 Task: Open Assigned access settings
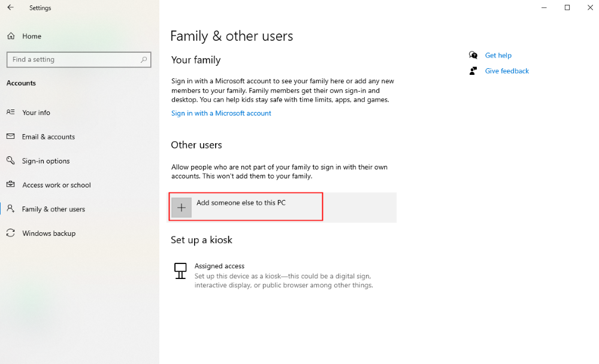(218, 266)
